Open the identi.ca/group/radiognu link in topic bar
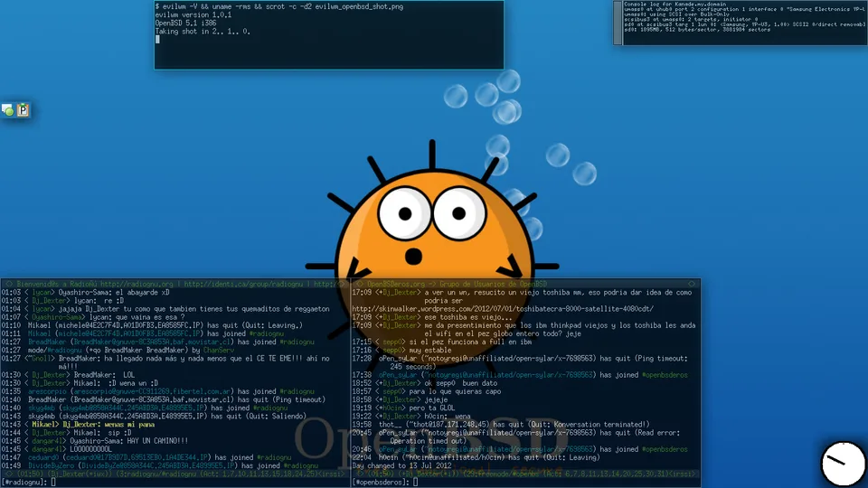 tap(243, 284)
